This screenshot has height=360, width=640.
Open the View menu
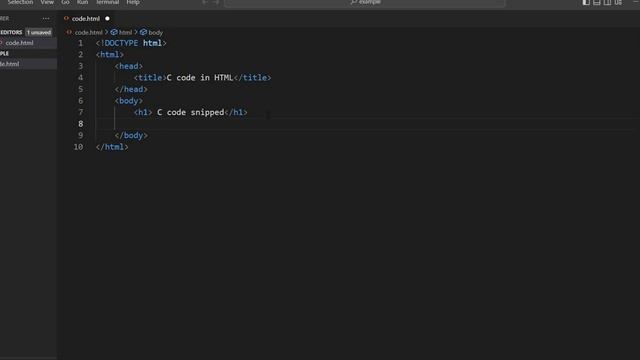click(x=47, y=2)
